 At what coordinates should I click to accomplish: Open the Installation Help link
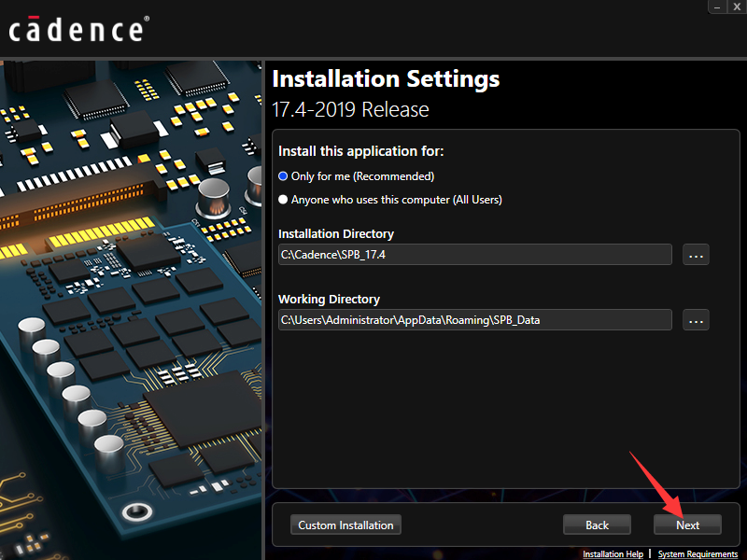[x=613, y=554]
